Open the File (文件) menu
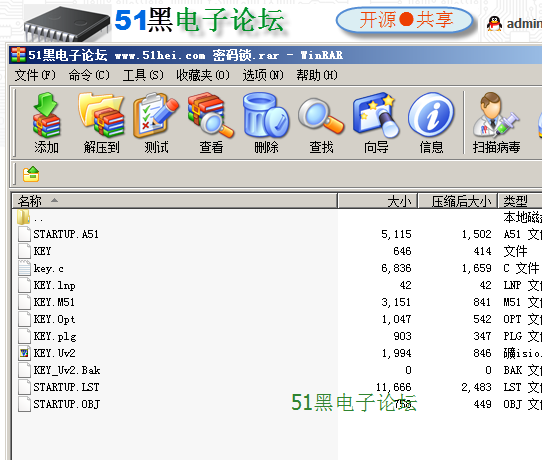The width and height of the screenshot is (542, 460). pyautogui.click(x=35, y=75)
